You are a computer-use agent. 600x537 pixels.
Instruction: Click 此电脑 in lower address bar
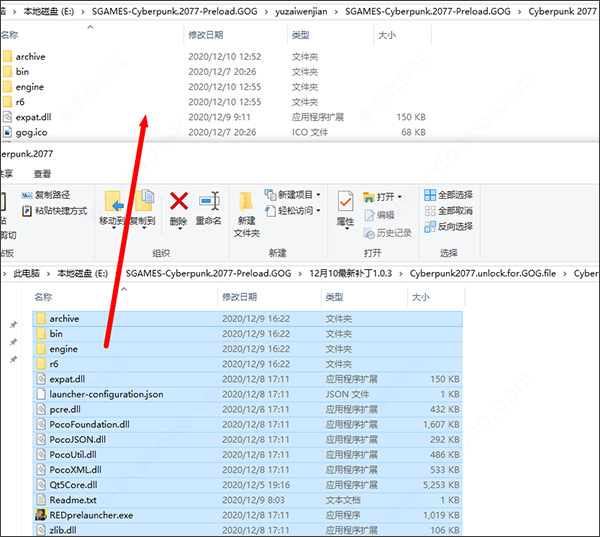pos(26,273)
